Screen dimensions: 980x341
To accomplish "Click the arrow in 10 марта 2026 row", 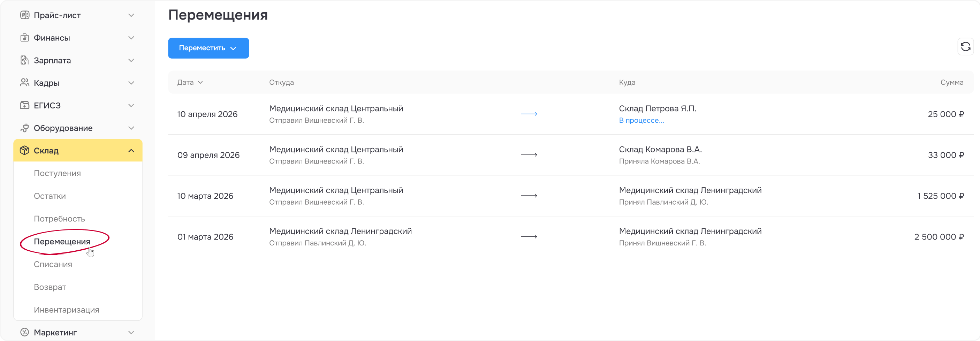I will click(x=529, y=196).
